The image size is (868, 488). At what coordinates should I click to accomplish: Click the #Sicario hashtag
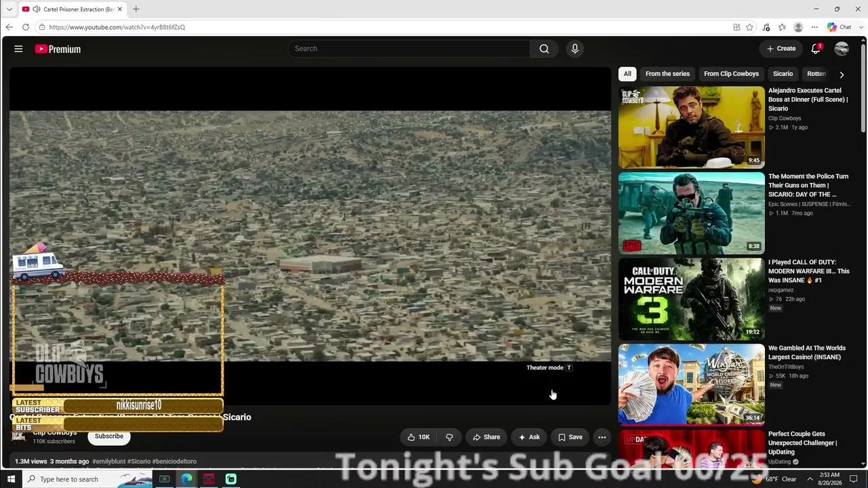point(139,462)
